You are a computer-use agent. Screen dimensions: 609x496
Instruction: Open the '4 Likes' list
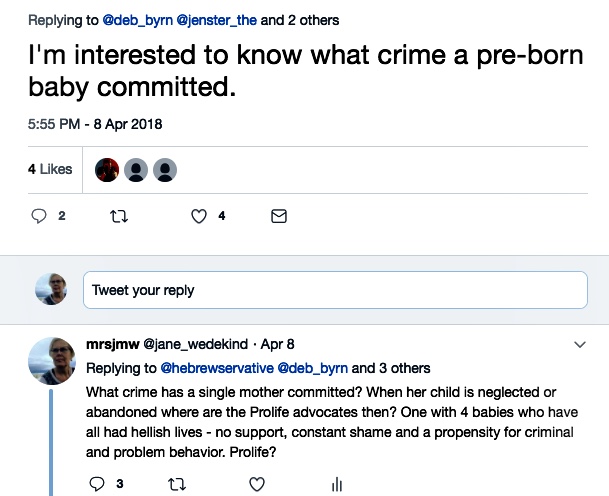50,169
